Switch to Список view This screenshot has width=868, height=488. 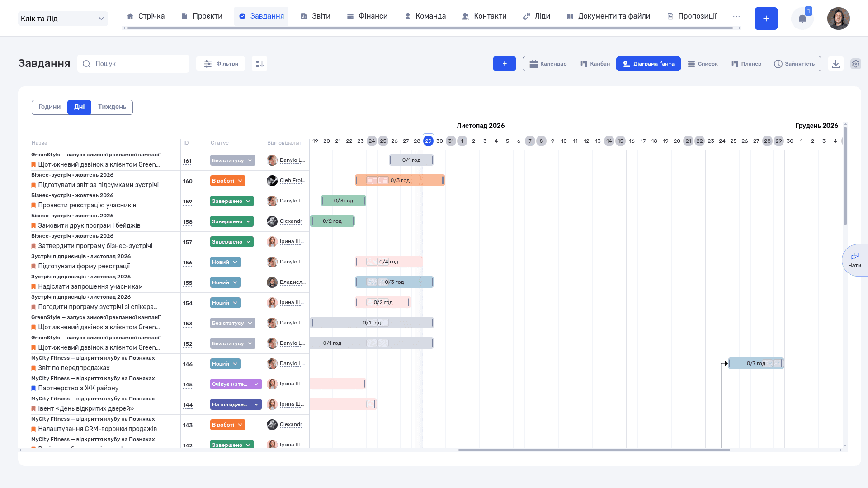tap(703, 64)
